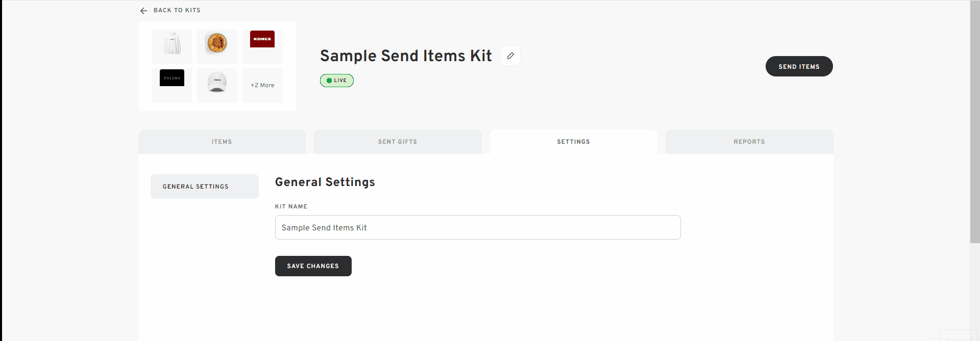The image size is (980, 341).
Task: Focus the Kit Name input field
Action: tap(478, 227)
